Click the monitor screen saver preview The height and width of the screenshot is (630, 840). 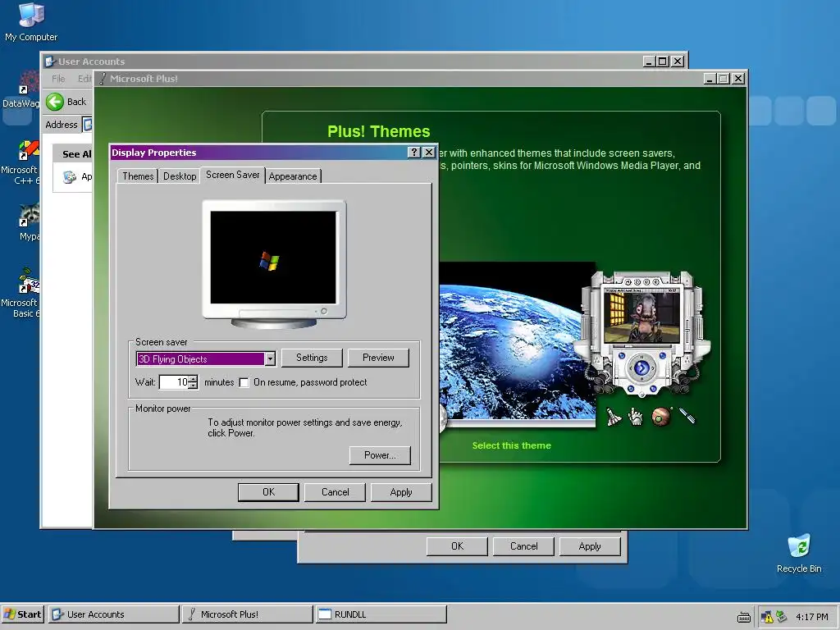tap(273, 258)
